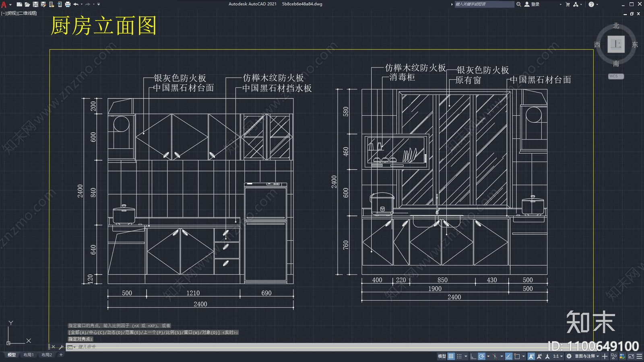This screenshot has width=644, height=362.
Task: Expand the Help dropdown arrow
Action: point(597,4)
